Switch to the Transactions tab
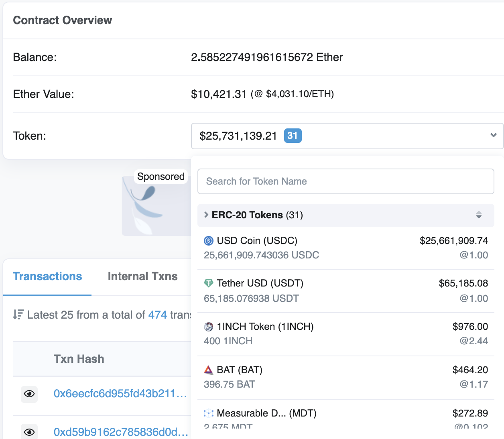Screen dimensions: 504x439 click(x=47, y=276)
